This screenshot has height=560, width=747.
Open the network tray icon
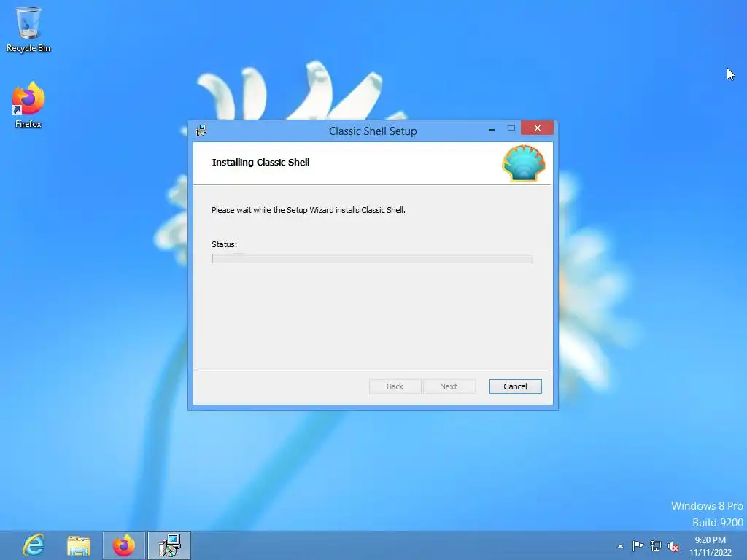coord(656,546)
